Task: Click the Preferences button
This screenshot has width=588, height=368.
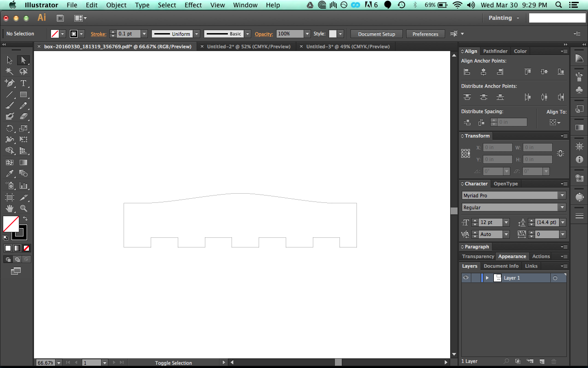Action: click(425, 34)
